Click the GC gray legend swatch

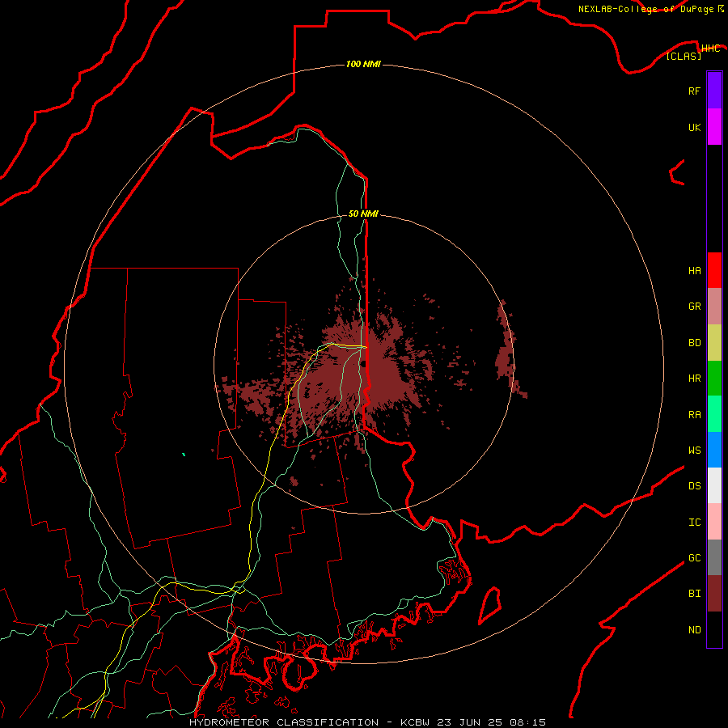click(714, 557)
